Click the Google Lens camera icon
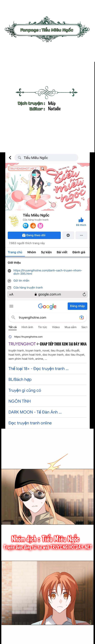The image size is (95, 644). (82, 318)
